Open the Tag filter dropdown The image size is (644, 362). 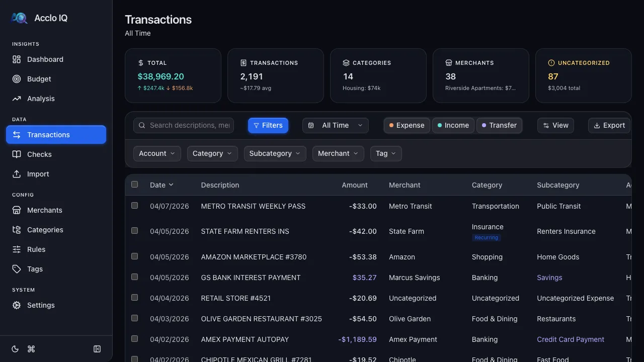coord(386,153)
